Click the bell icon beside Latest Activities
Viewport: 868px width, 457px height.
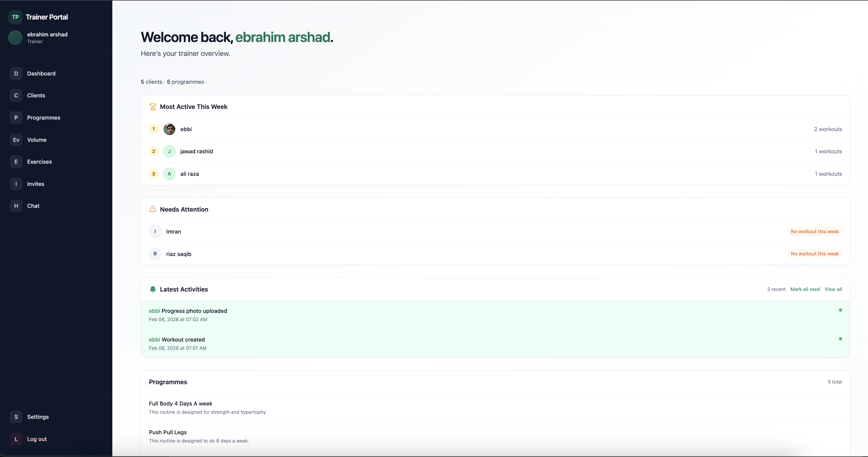pyautogui.click(x=153, y=289)
